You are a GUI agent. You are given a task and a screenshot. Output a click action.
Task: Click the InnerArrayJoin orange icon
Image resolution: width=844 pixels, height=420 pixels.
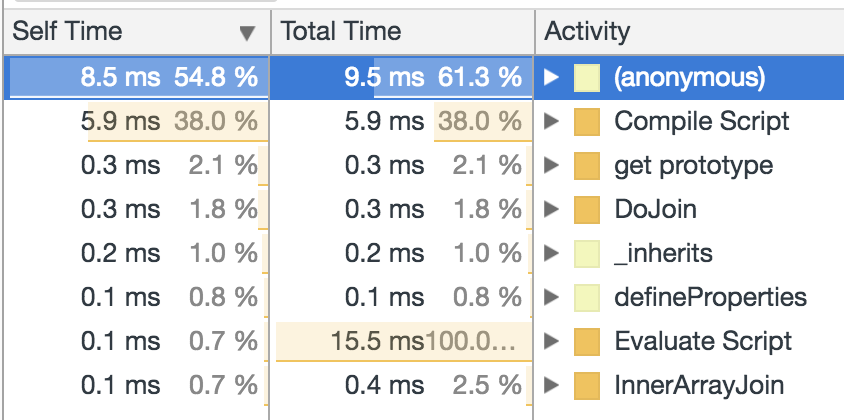tap(586, 385)
